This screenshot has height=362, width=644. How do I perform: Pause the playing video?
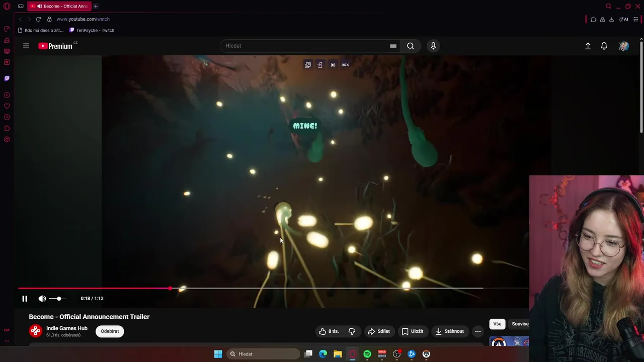point(25,298)
